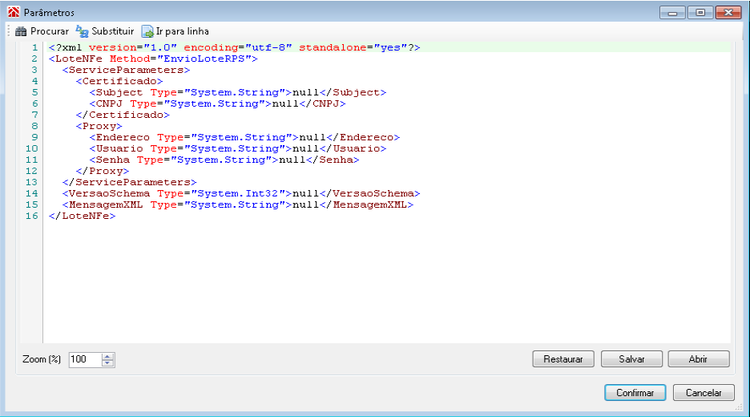Click line number 16 in the gutter
The width and height of the screenshot is (750, 417).
point(32,216)
